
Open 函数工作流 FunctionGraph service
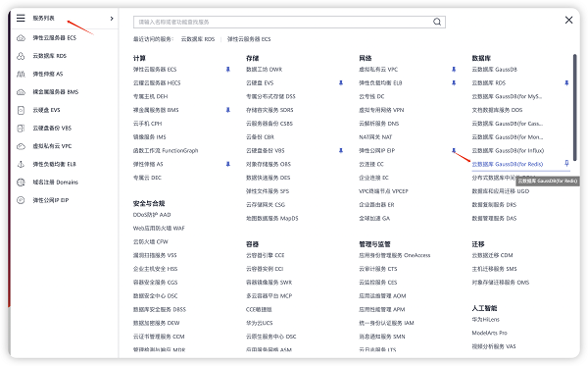(x=166, y=150)
